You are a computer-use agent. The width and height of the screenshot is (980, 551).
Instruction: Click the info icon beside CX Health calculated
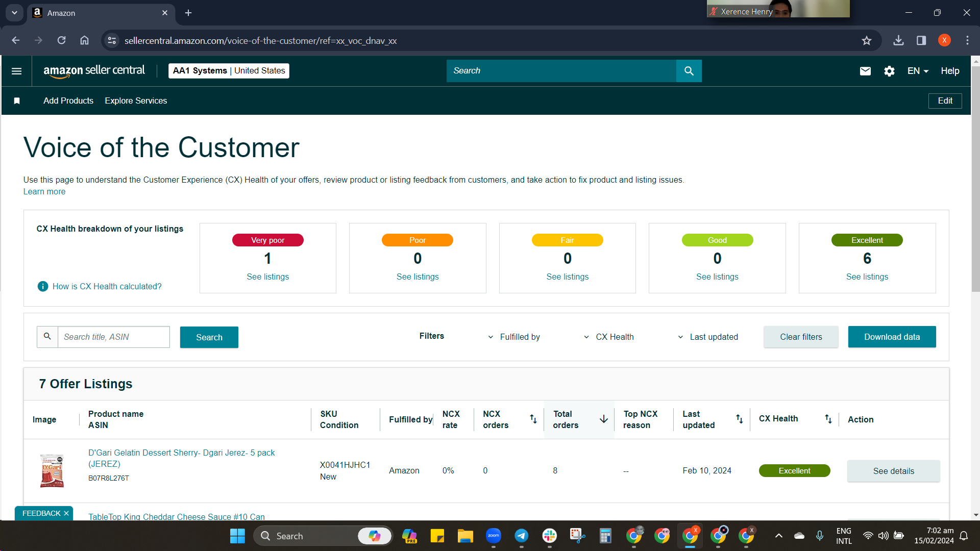[43, 286]
